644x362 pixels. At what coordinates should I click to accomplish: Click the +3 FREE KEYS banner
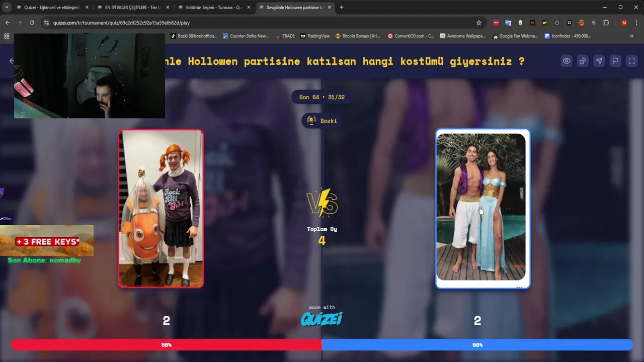[x=47, y=241]
